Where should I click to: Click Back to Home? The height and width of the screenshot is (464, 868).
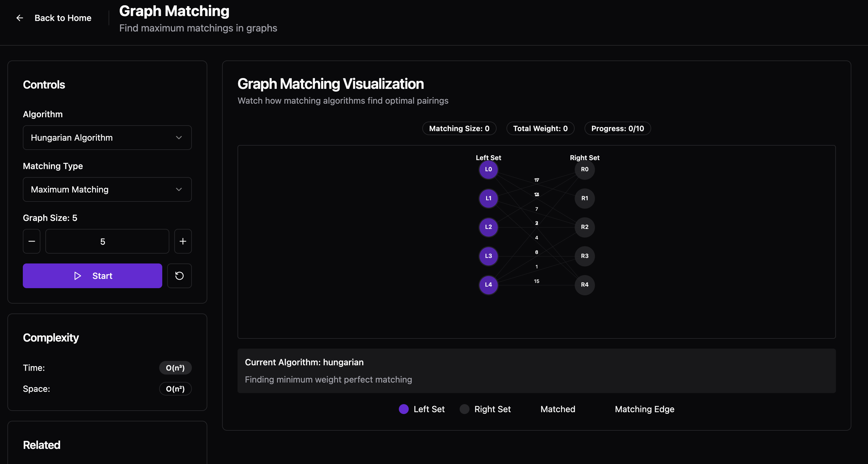(x=62, y=18)
